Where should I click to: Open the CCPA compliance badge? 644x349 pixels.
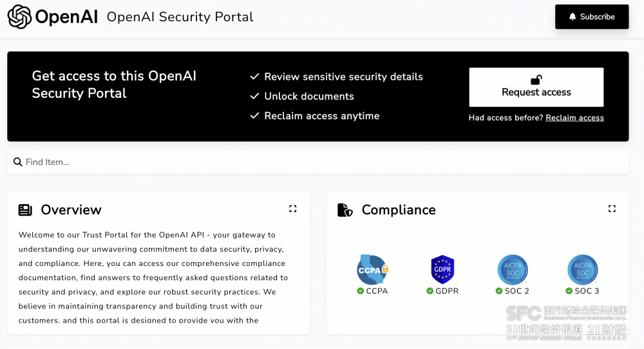pos(372,270)
